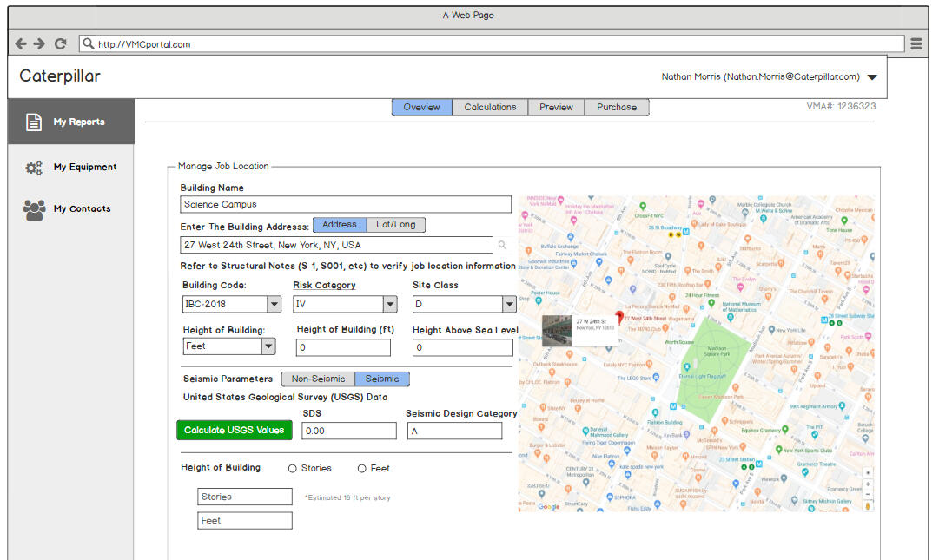Open the Site Class dropdown
The image size is (939, 560).
tap(508, 305)
